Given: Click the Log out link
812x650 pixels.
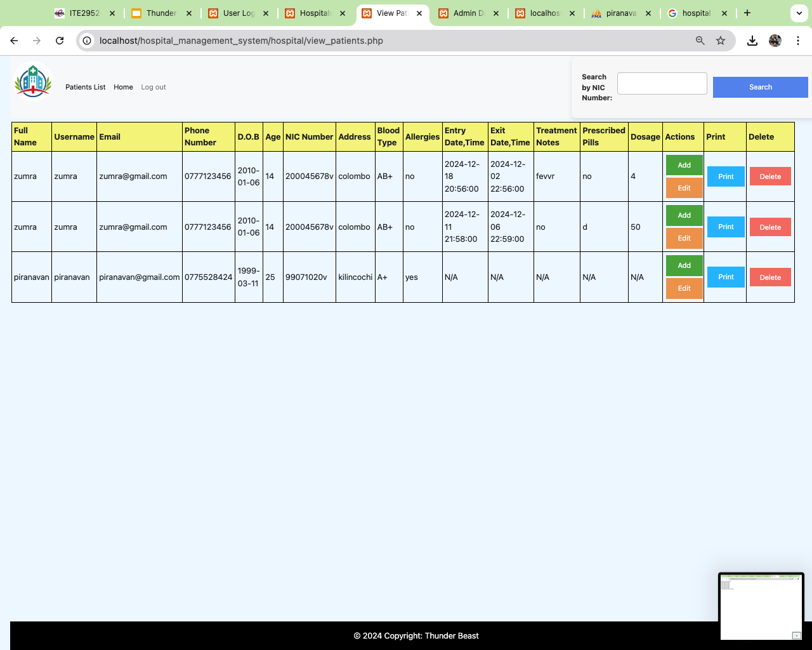Looking at the screenshot, I should click(x=154, y=87).
